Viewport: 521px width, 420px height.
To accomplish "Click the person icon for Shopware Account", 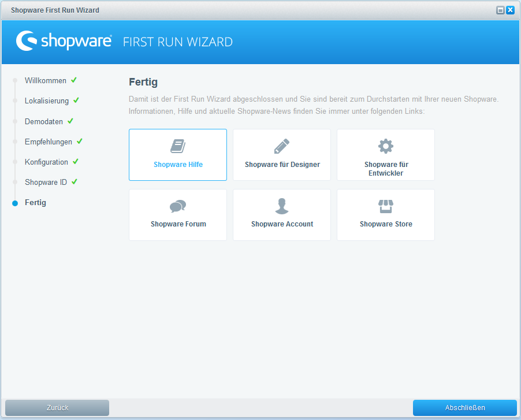I will pos(282,206).
